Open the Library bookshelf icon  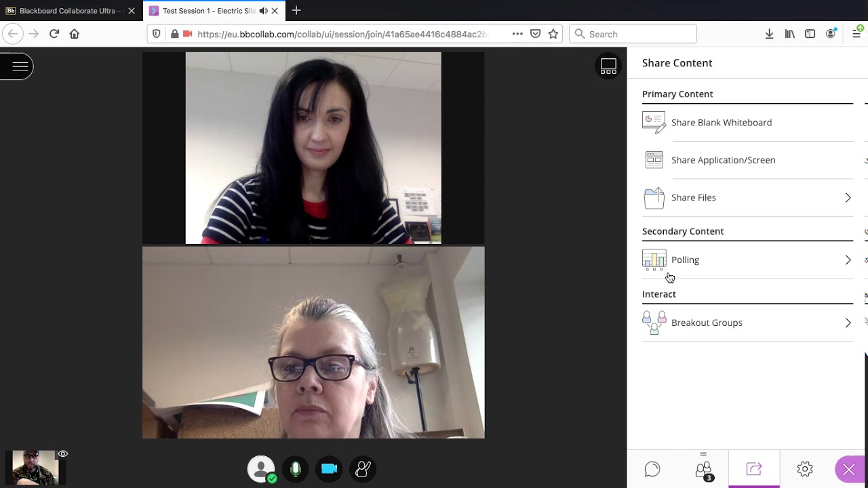click(x=790, y=34)
